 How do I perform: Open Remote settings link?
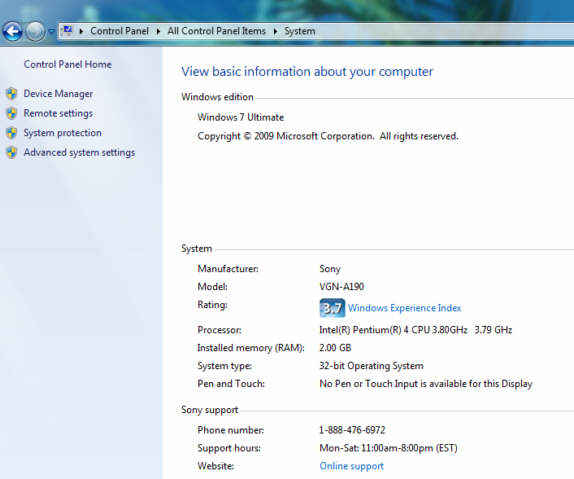click(x=58, y=114)
